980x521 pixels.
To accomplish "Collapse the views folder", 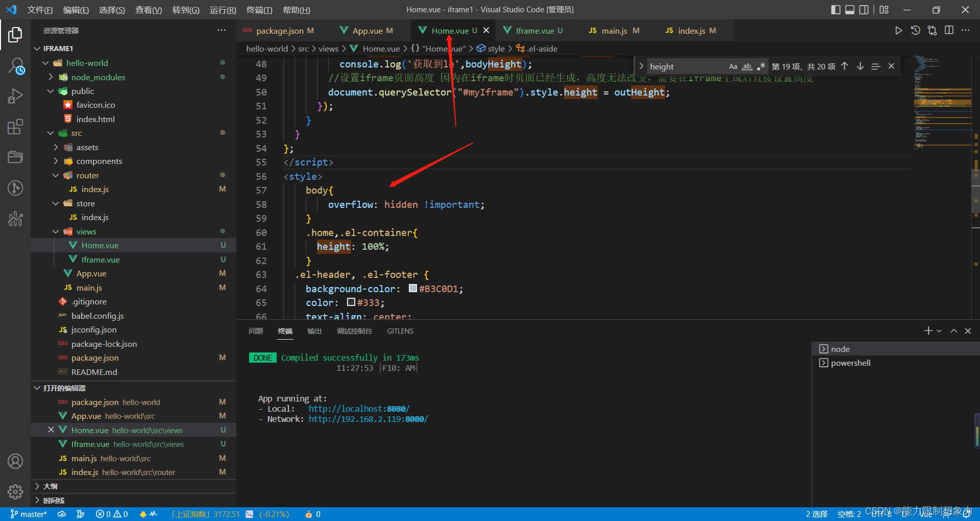I will pos(56,231).
